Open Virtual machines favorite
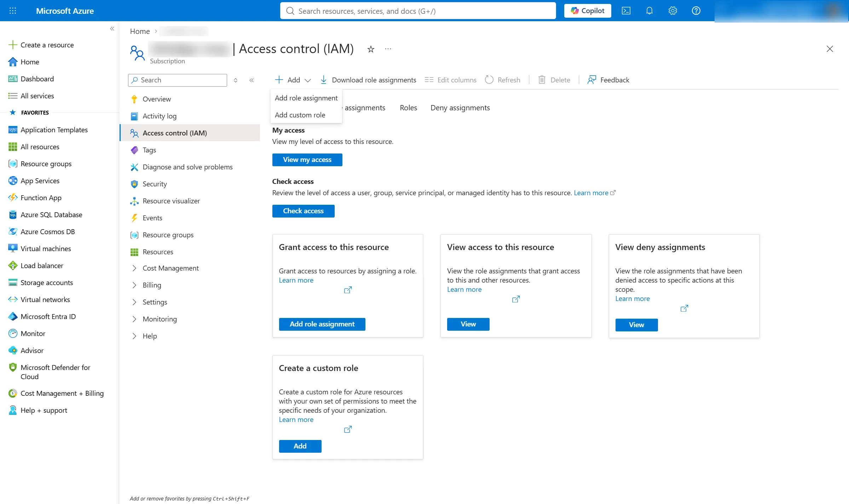Screen dimensions: 849x504 [x=40, y=249]
